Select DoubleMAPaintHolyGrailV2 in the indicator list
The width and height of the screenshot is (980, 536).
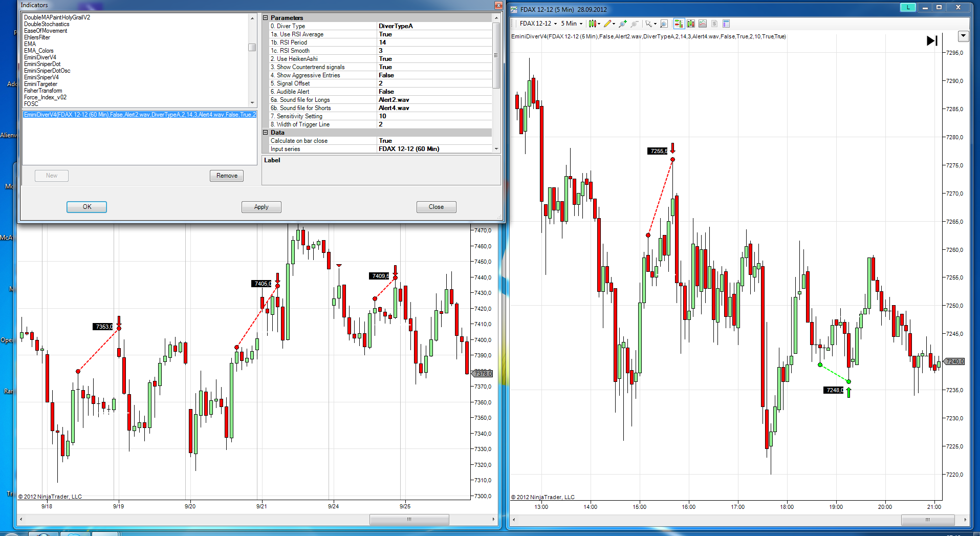pos(57,17)
